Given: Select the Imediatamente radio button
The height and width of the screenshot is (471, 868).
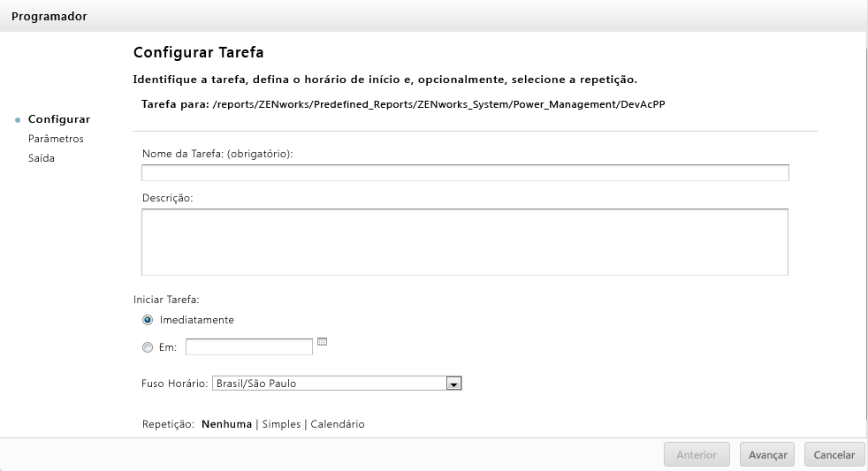Looking at the screenshot, I should (148, 320).
